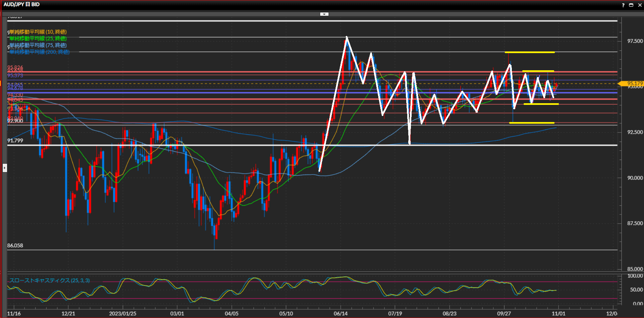The height and width of the screenshot is (318, 644).
Task: Click the Slow Stochastics (25,3,3) indicator label
Action: click(x=49, y=280)
